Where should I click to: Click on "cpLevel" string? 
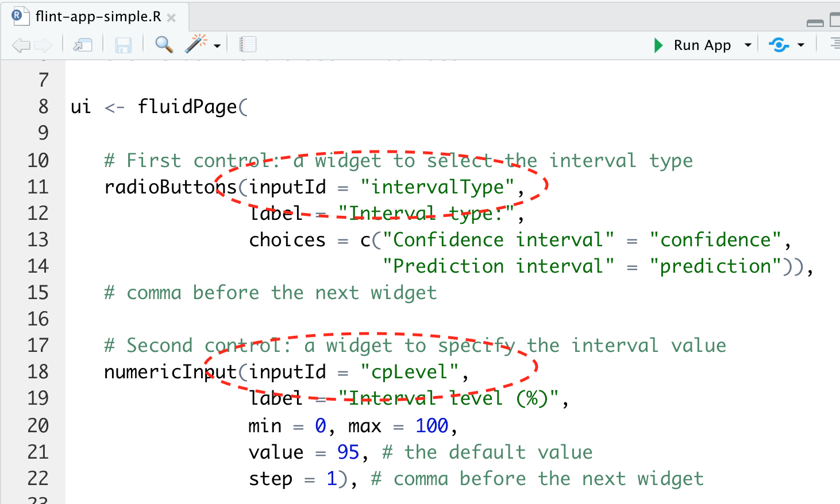pos(410,372)
